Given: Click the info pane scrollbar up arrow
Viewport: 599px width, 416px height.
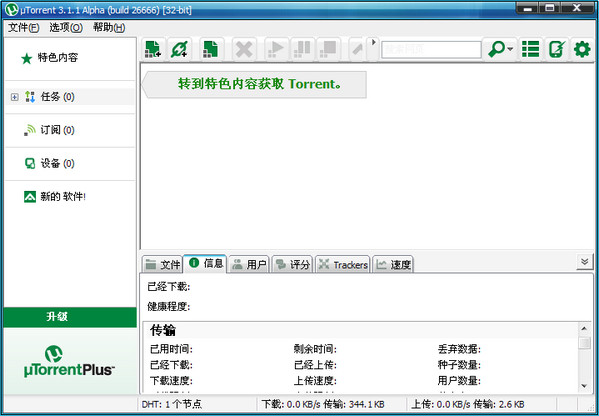Looking at the screenshot, I should tap(584, 329).
